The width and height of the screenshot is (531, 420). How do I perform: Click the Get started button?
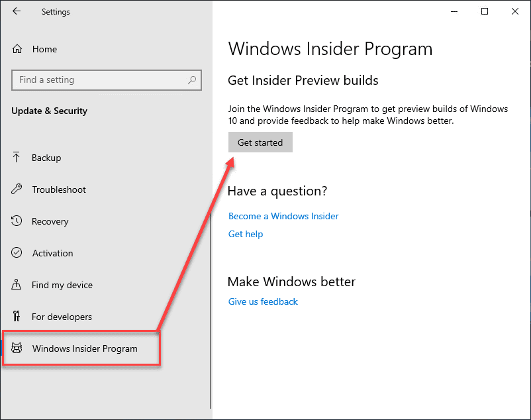click(260, 142)
